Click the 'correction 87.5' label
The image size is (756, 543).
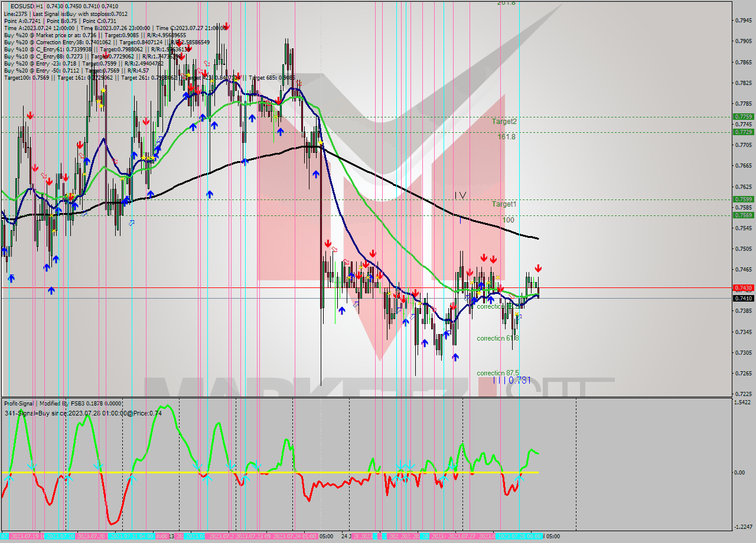click(498, 373)
